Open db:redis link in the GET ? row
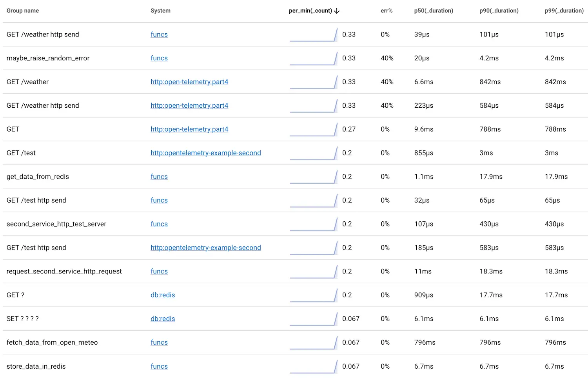Image resolution: width=588 pixels, height=380 pixels. click(x=163, y=295)
